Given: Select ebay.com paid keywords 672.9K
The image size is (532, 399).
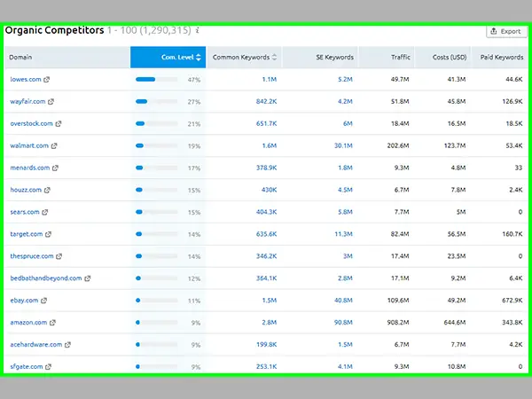Looking at the screenshot, I should [x=512, y=301].
